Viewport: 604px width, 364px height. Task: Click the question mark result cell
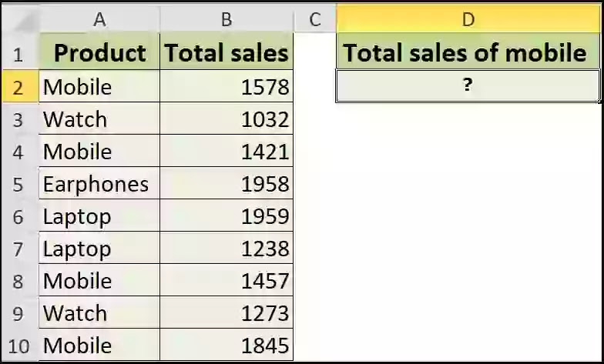click(x=468, y=86)
